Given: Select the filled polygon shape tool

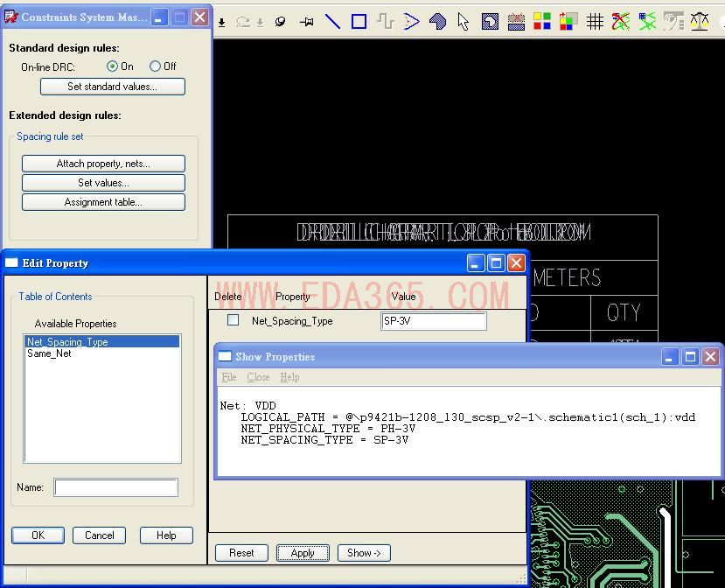Looking at the screenshot, I should click(437, 22).
